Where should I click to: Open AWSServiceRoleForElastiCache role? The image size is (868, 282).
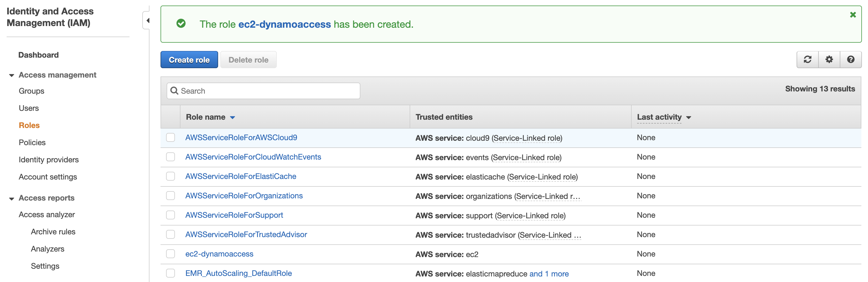[x=241, y=176]
